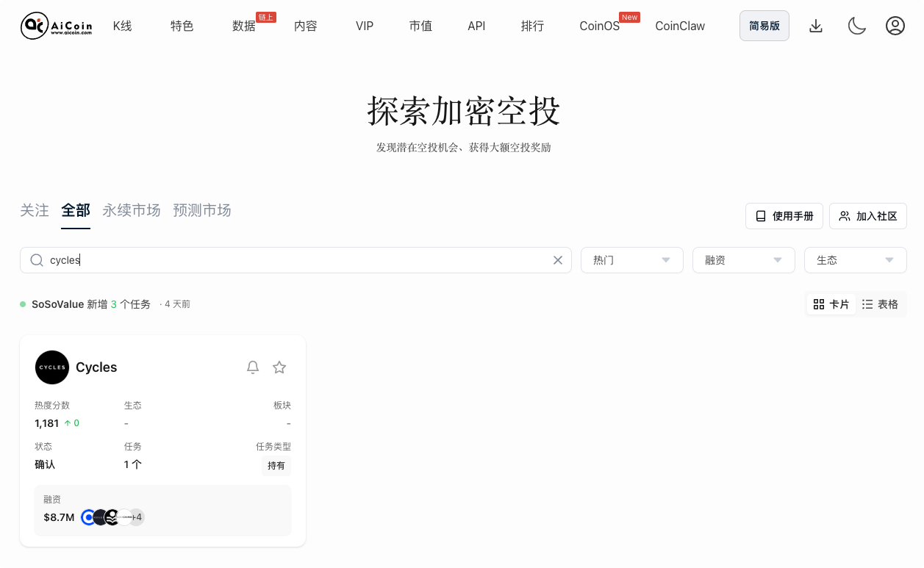Click the first blue-ring investor logo

(x=89, y=517)
